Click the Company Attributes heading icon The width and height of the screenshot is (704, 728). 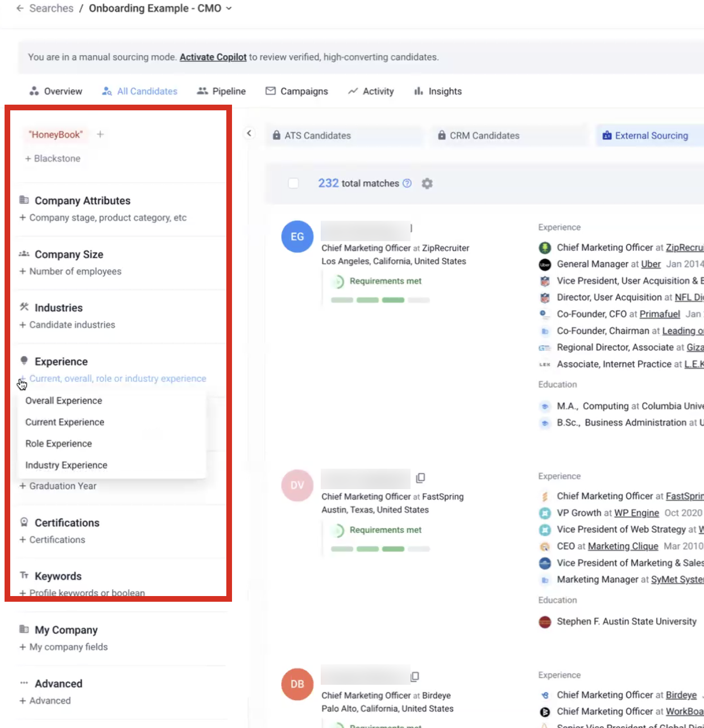(24, 200)
